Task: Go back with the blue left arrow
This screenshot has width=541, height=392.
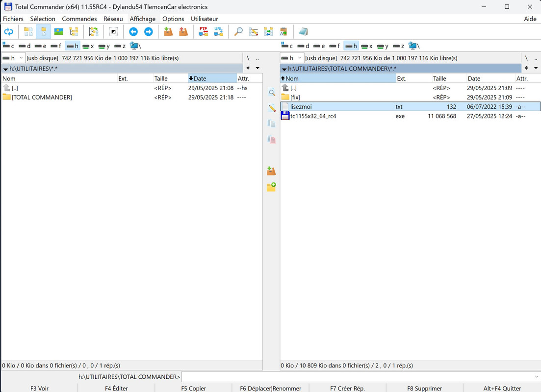Action: pyautogui.click(x=133, y=32)
